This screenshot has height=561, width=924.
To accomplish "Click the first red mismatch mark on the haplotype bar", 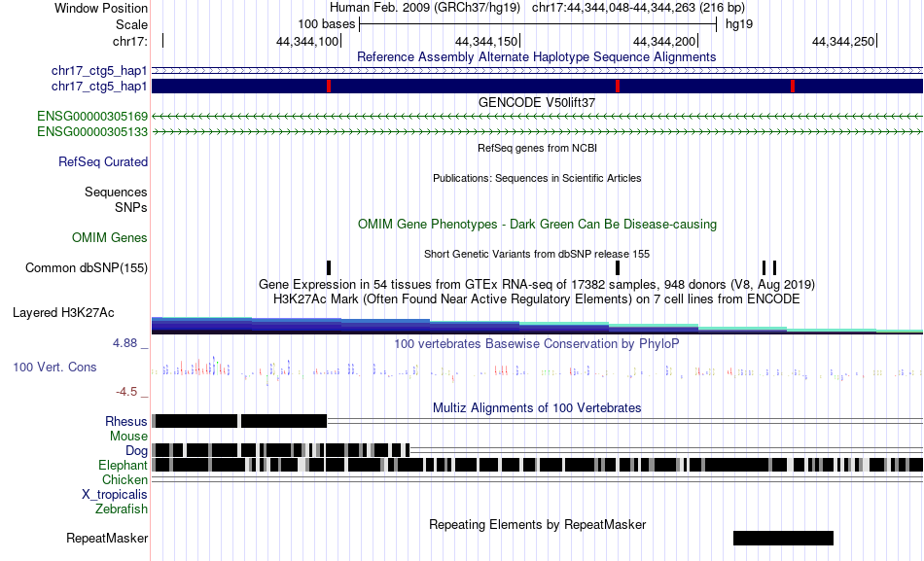I will click(329, 86).
